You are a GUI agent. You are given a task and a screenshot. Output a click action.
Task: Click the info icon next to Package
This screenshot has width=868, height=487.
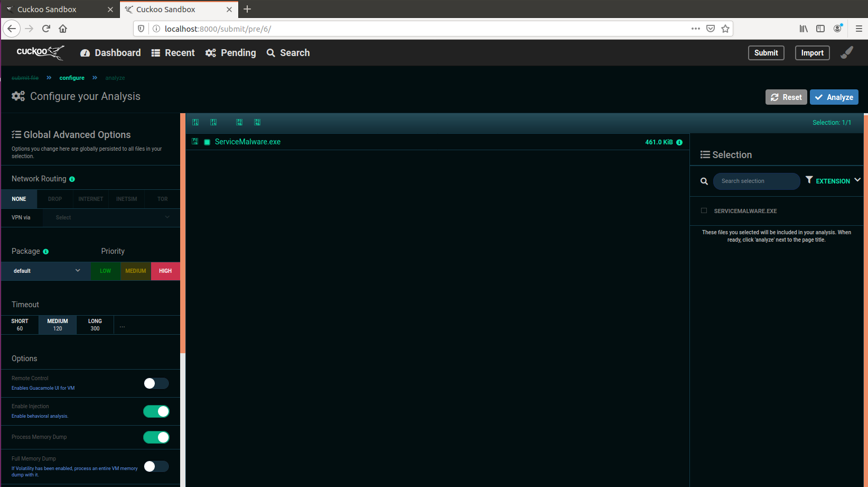pyautogui.click(x=46, y=252)
